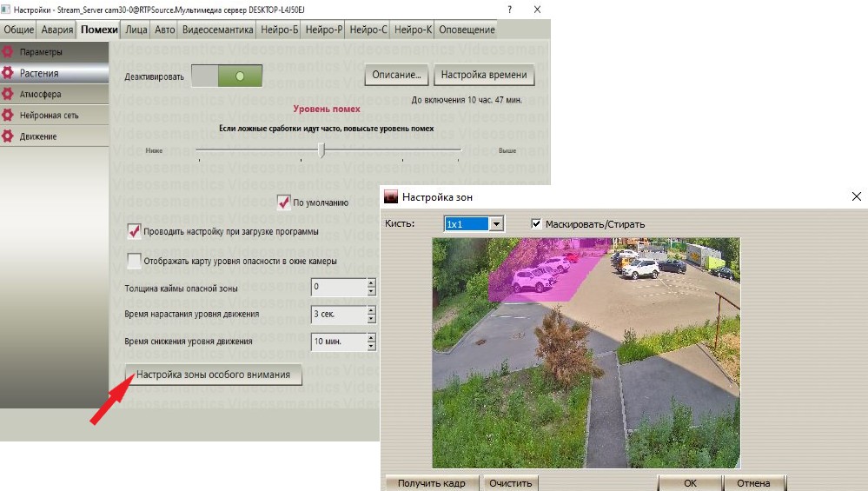The height and width of the screenshot is (491, 868).
Task: Click the gear icon next to Нейронная сеть
Action: 7,115
